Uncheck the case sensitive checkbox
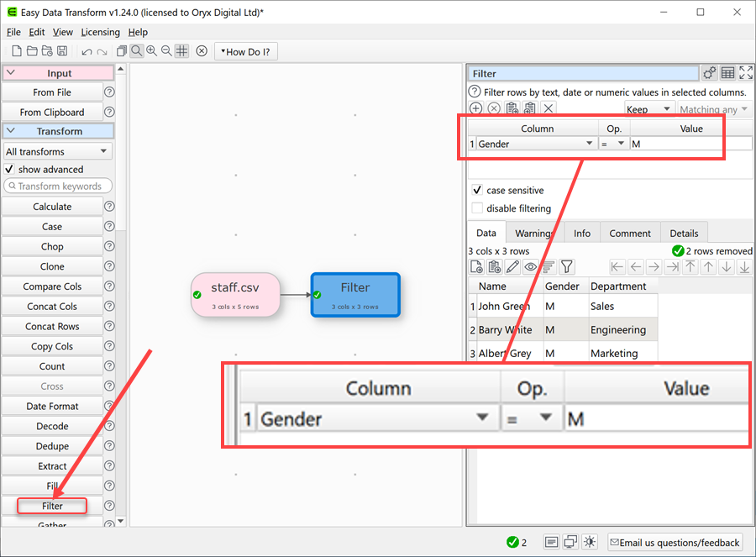 (479, 190)
